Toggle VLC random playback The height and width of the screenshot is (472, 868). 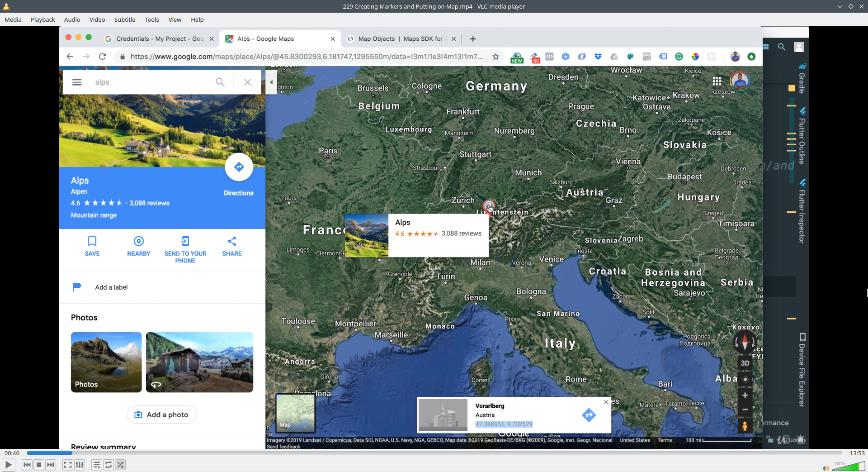[120, 465]
